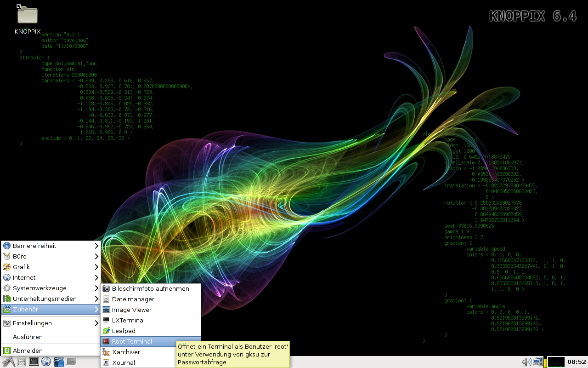This screenshot has width=588, height=368.
Task: Open terminal from the taskbar launcher
Action: tap(34, 362)
